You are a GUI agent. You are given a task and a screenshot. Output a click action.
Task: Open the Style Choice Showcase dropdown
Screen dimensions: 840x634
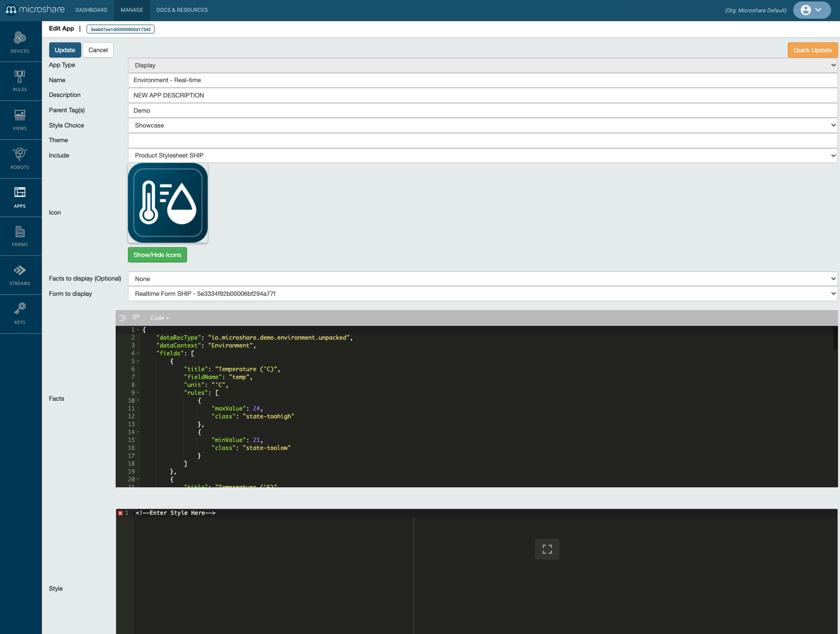[483, 126]
